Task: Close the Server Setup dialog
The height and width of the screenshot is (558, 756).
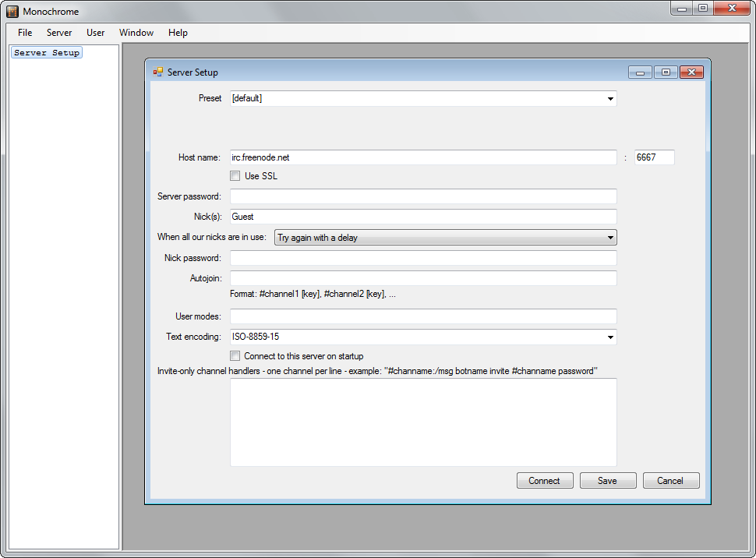Action: tap(691, 72)
